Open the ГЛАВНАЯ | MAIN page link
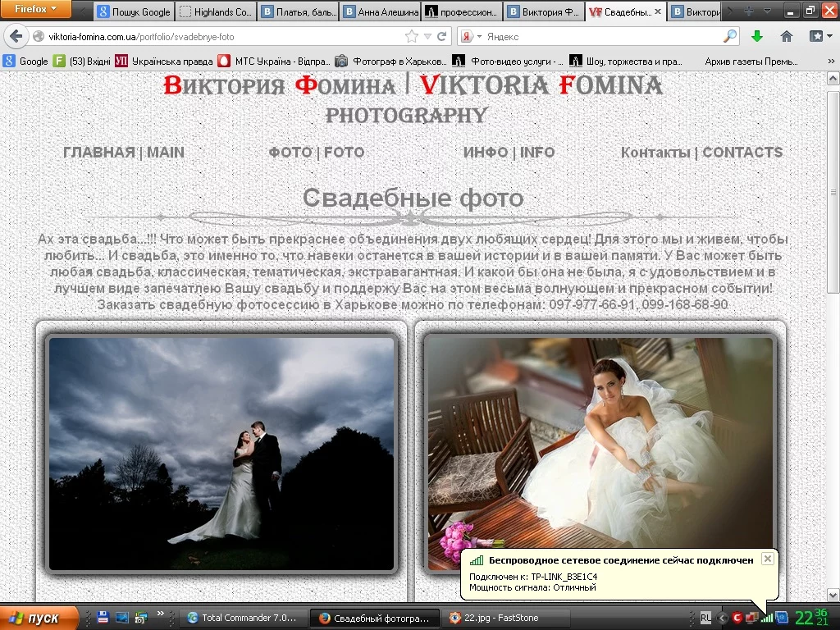The image size is (840, 630). point(124,153)
